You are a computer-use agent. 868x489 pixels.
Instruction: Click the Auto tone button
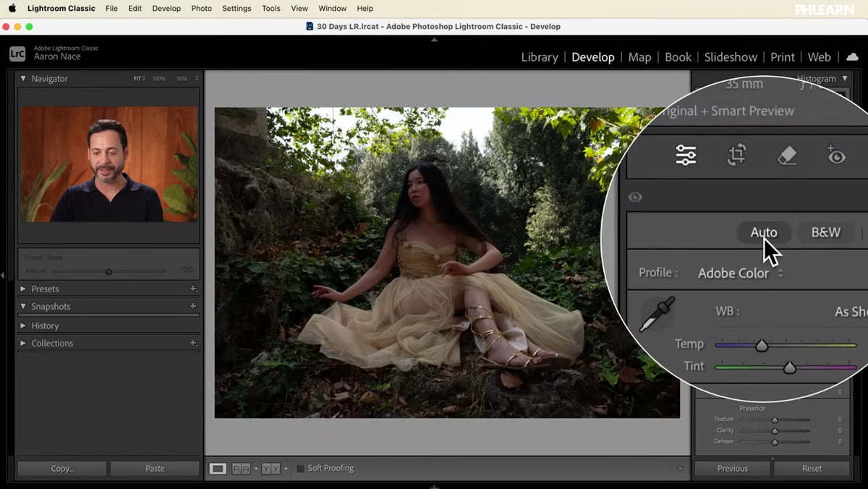click(764, 232)
